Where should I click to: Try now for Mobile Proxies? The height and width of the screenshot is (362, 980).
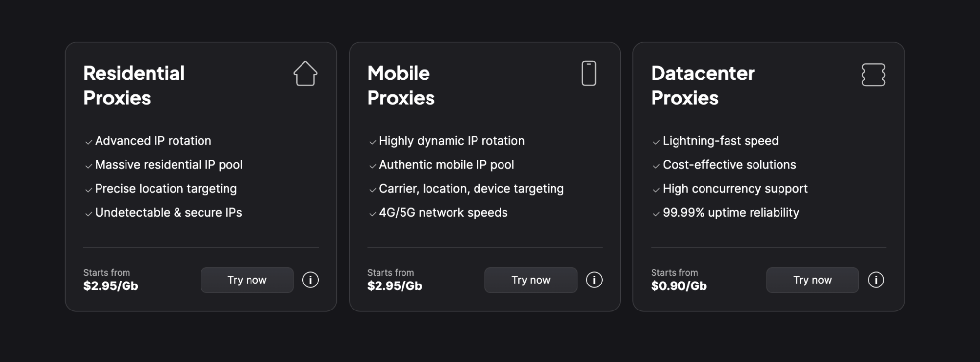[531, 280]
